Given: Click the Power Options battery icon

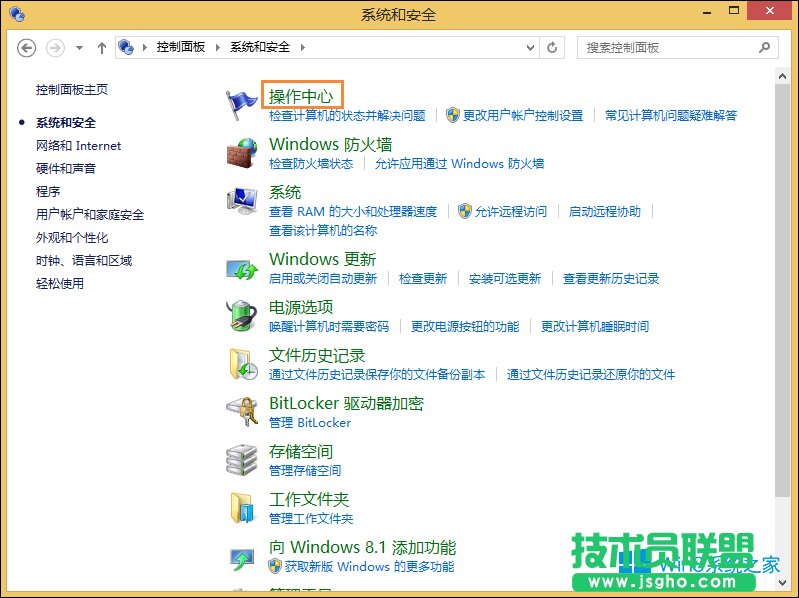Looking at the screenshot, I should (x=242, y=316).
